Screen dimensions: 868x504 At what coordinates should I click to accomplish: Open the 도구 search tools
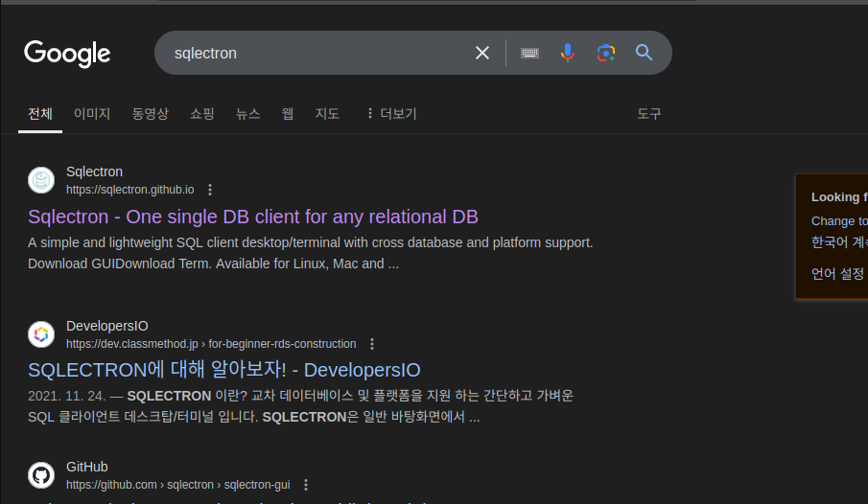(648, 114)
